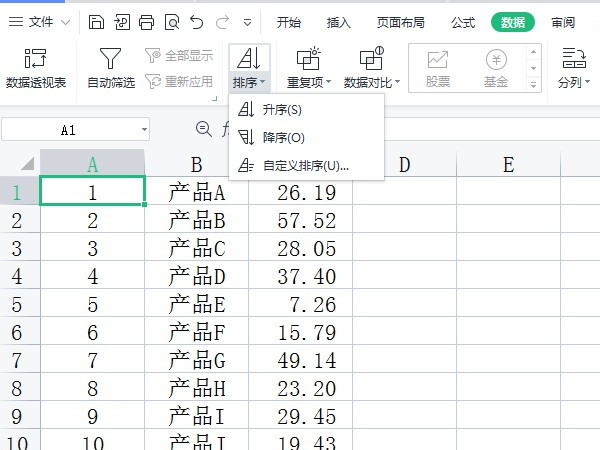The image size is (600, 450).
Task: Click the Undo arrow icon
Action: tap(197, 21)
